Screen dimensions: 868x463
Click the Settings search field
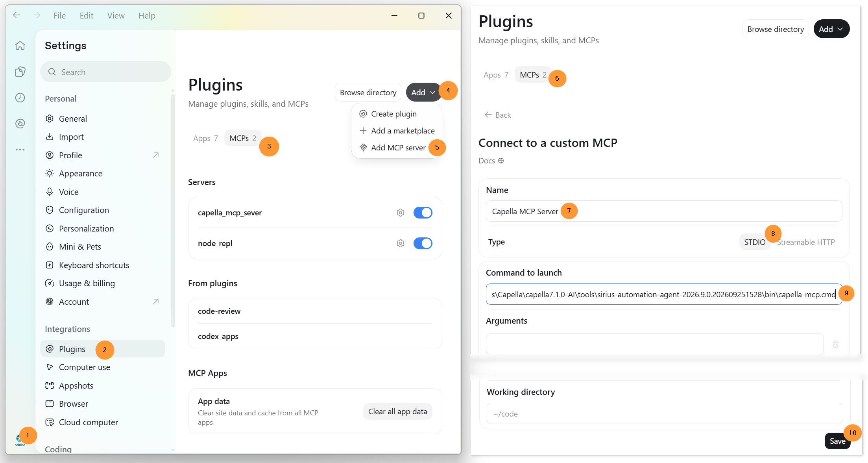pyautogui.click(x=105, y=72)
